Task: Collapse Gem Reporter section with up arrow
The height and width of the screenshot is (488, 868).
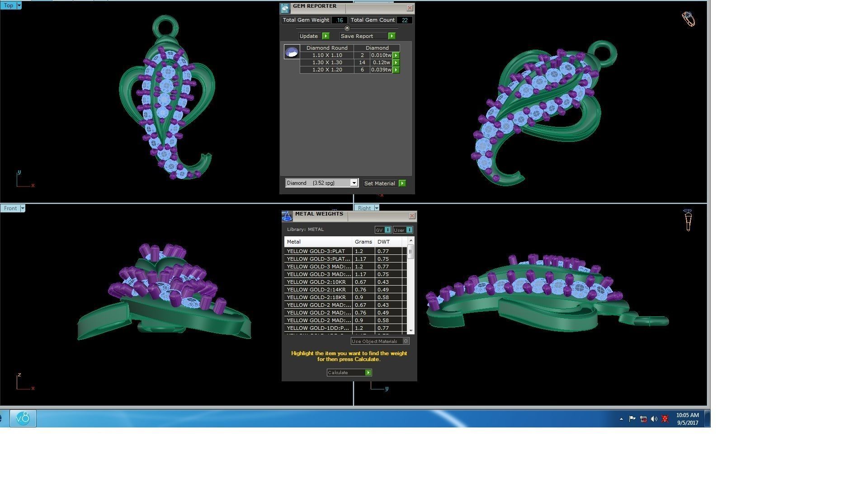Action: (347, 28)
